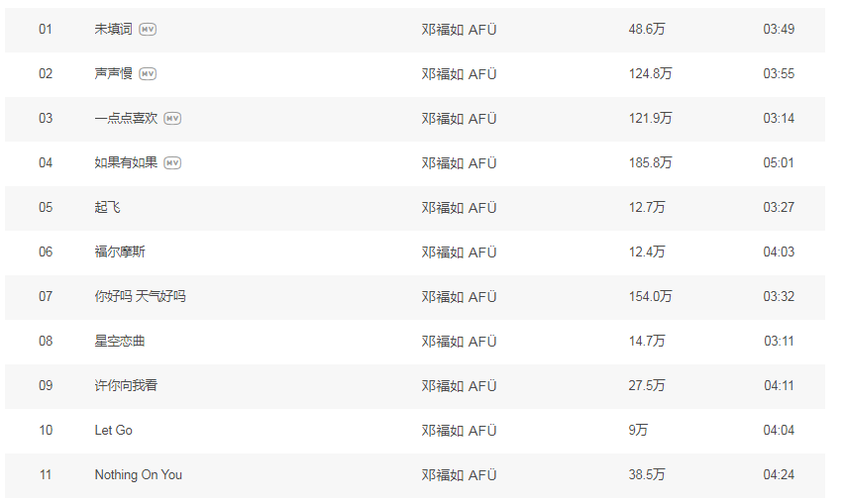
Task: Select the song Nothing On You
Action: click(138, 475)
